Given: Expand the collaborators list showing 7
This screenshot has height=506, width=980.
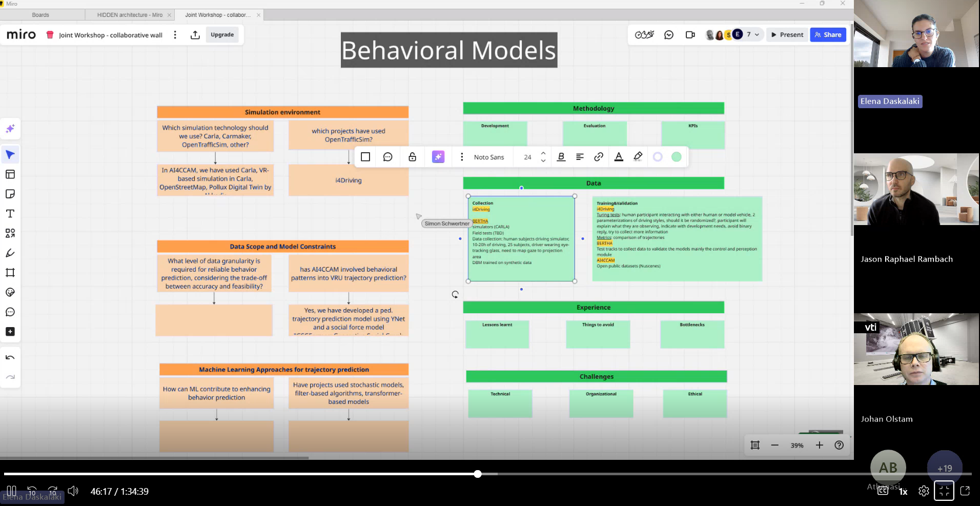Looking at the screenshot, I should click(x=752, y=34).
